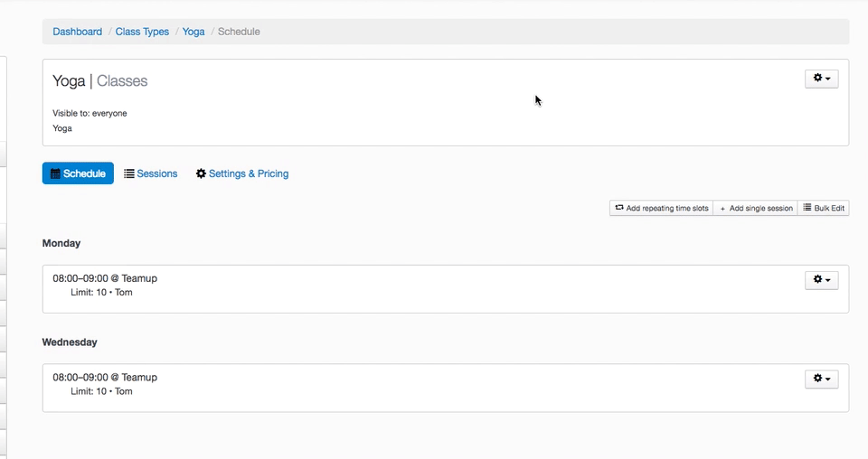Open the Yoga class header gear menu
Screen dimensions: 868x459
tap(821, 79)
